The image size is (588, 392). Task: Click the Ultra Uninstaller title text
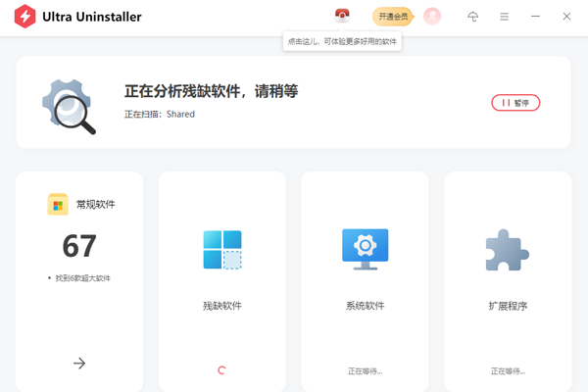point(92,17)
